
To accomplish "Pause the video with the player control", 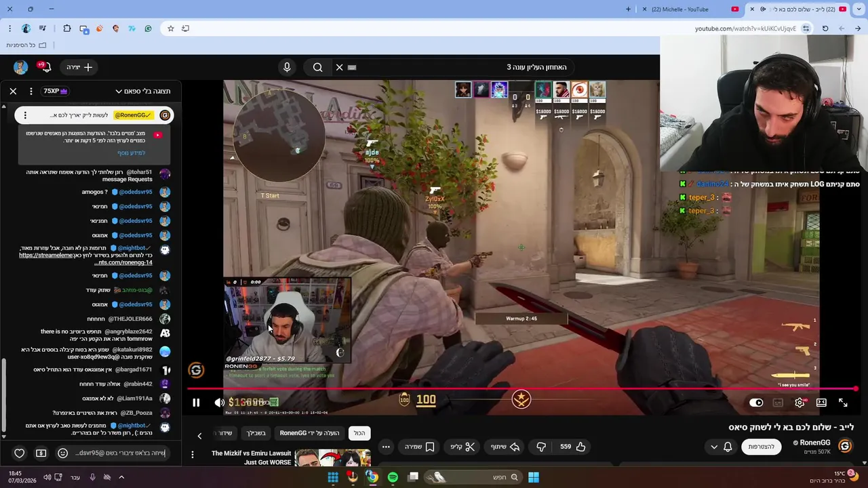I will pyautogui.click(x=196, y=403).
